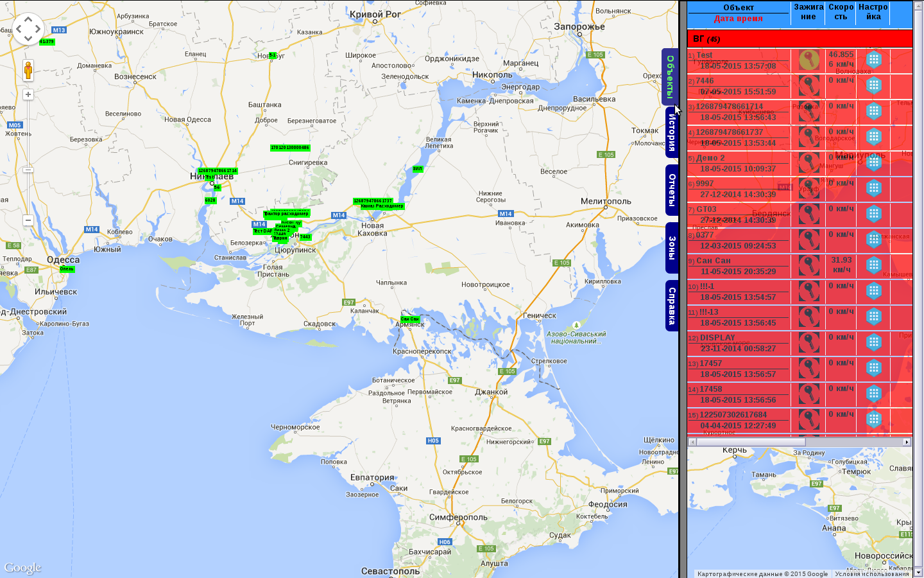Zoom in the map with the plus button
Screen dimensions: 924x578
coord(28,94)
